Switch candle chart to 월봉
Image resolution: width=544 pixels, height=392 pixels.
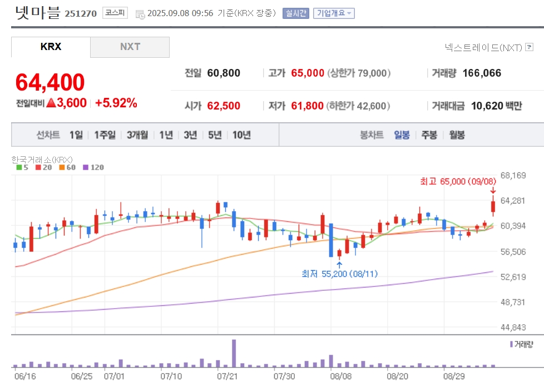(x=457, y=135)
